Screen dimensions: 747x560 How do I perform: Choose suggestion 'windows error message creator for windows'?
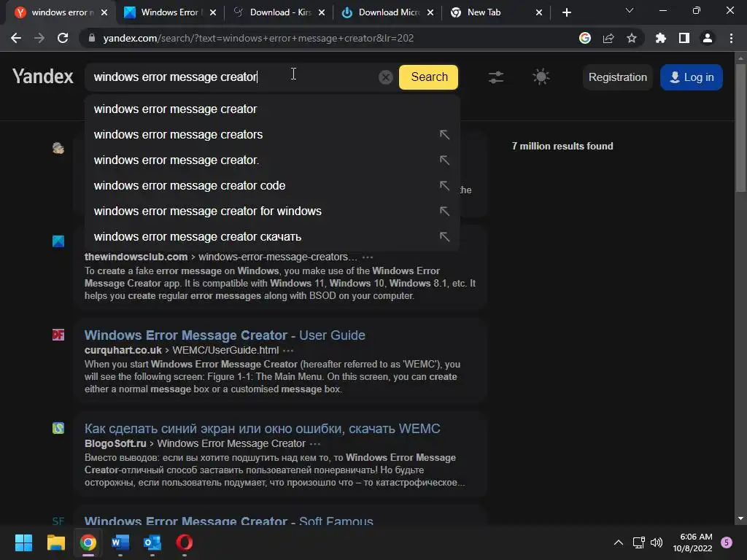(x=272, y=211)
